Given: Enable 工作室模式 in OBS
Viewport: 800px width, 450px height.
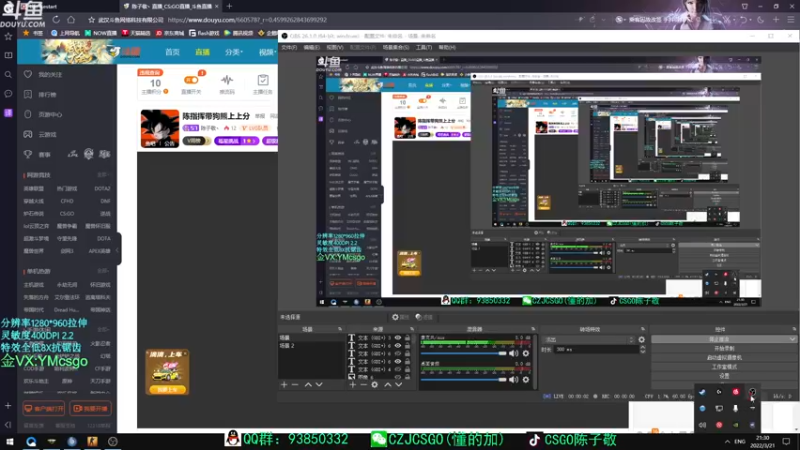Looking at the screenshot, I should coord(724,367).
